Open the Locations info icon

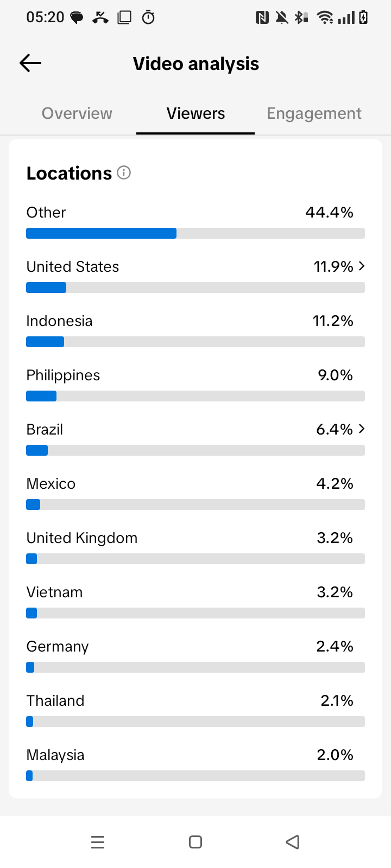click(124, 173)
